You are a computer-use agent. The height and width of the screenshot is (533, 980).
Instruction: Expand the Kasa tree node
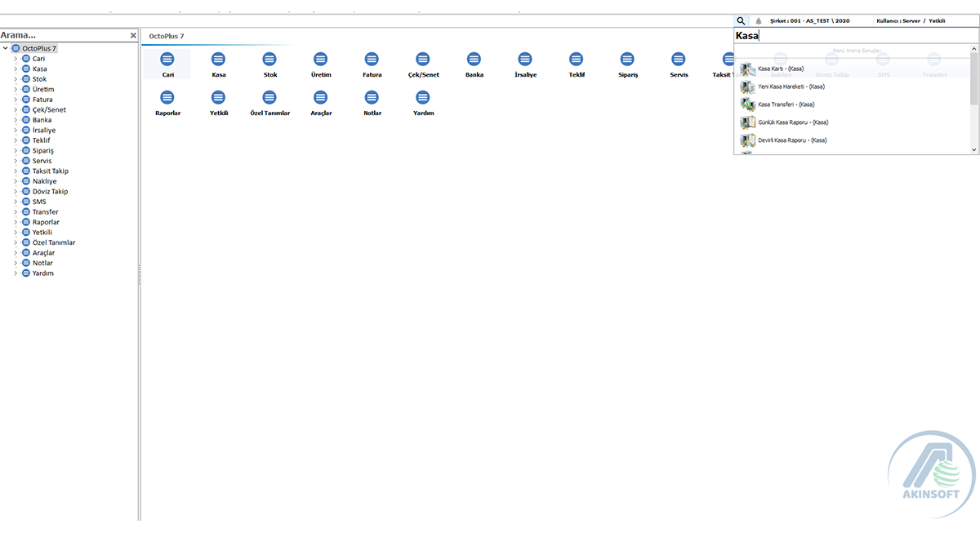15,69
